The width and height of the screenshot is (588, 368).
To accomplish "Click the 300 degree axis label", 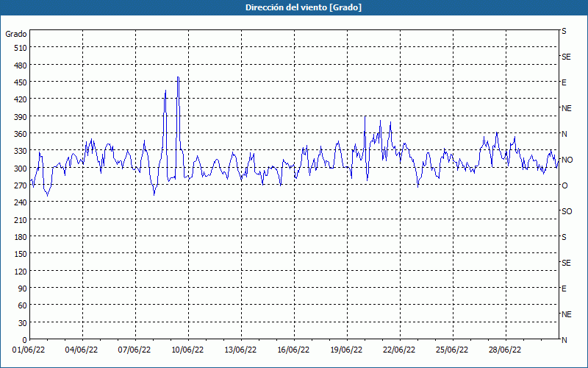I will pyautogui.click(x=21, y=169).
